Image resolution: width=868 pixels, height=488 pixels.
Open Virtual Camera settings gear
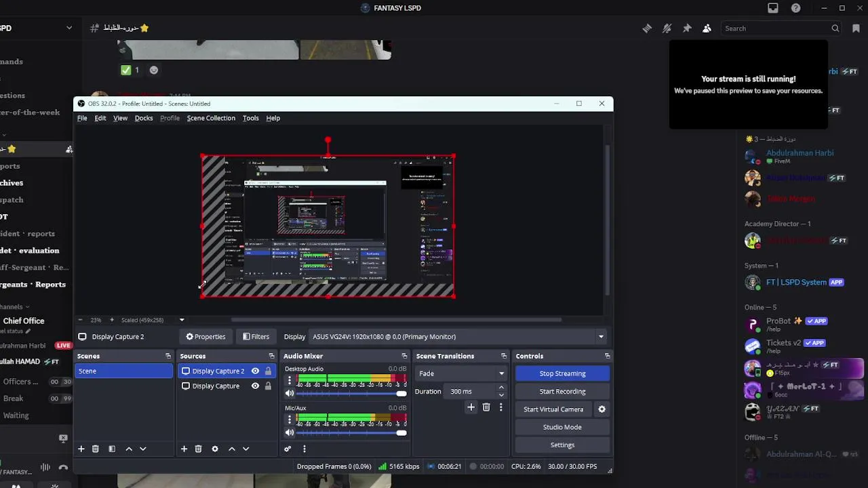(x=601, y=409)
